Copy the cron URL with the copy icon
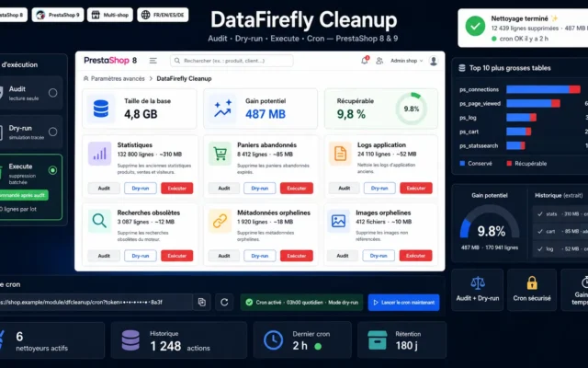This screenshot has height=368, width=588. (x=202, y=303)
